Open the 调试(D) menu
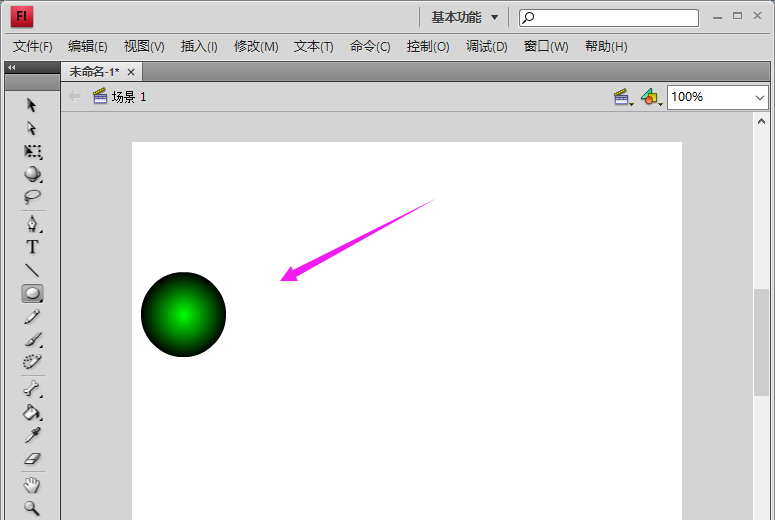 point(486,46)
